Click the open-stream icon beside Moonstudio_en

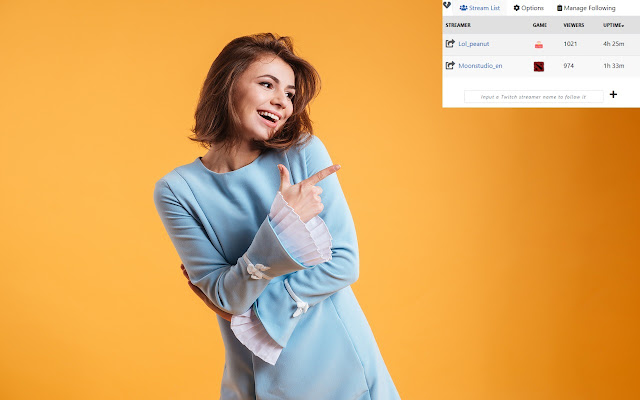tap(450, 65)
